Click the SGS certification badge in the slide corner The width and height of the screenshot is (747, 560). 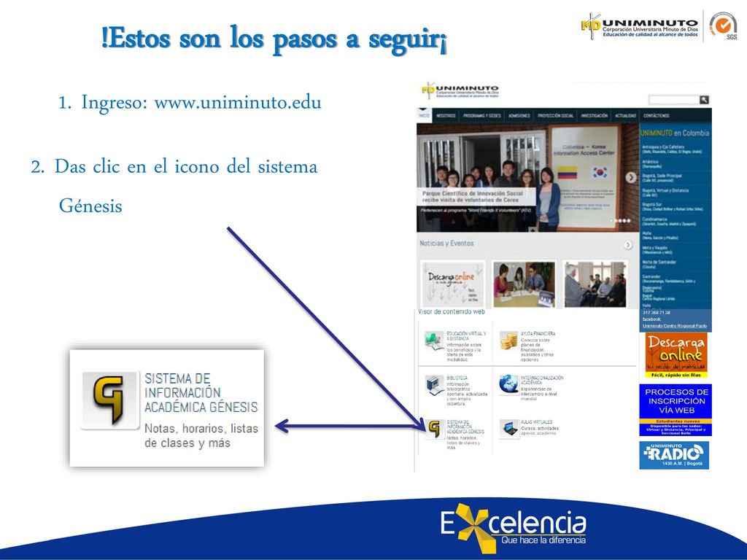pyautogui.click(x=723, y=26)
